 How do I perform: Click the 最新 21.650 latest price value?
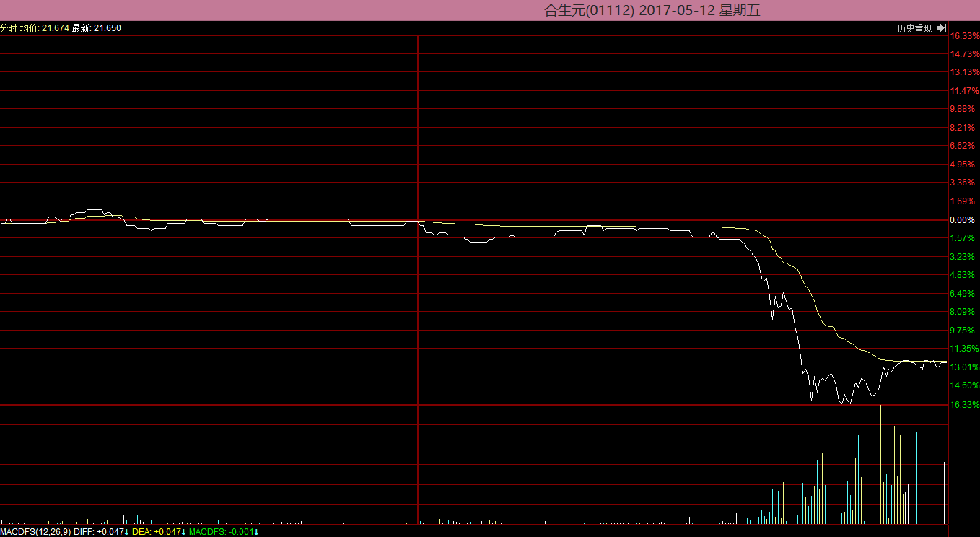97,28
